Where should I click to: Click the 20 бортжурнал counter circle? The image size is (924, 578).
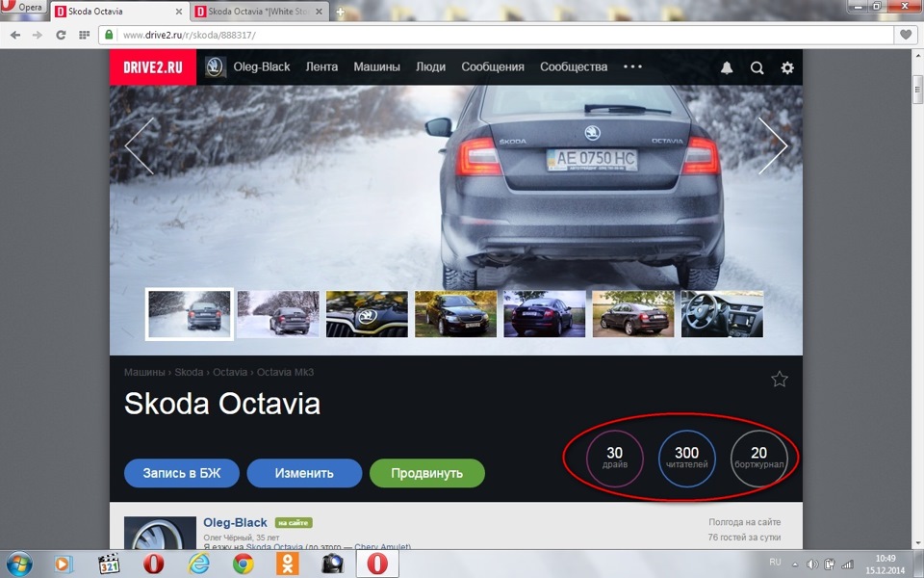click(759, 459)
